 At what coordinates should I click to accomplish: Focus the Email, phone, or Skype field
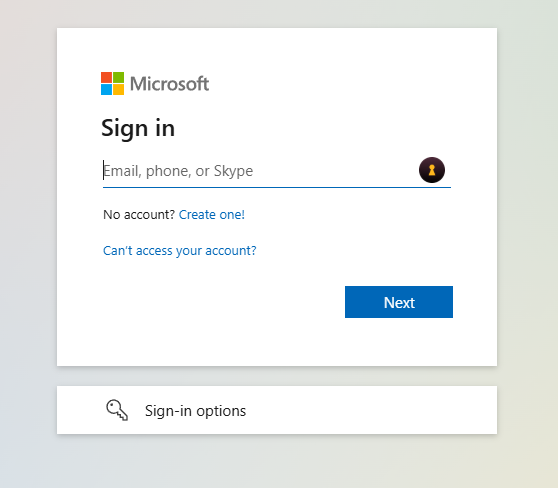click(x=260, y=171)
